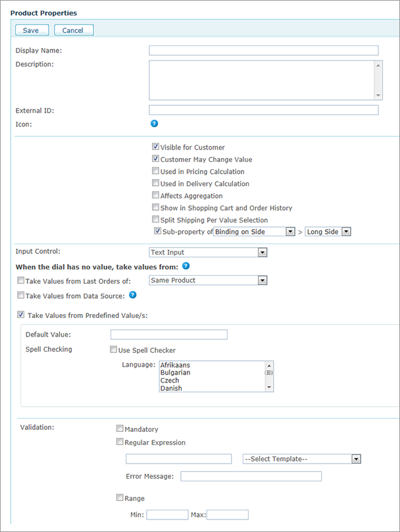Enable Used in Pricing Calculation
This screenshot has width=400, height=532.
155,171
